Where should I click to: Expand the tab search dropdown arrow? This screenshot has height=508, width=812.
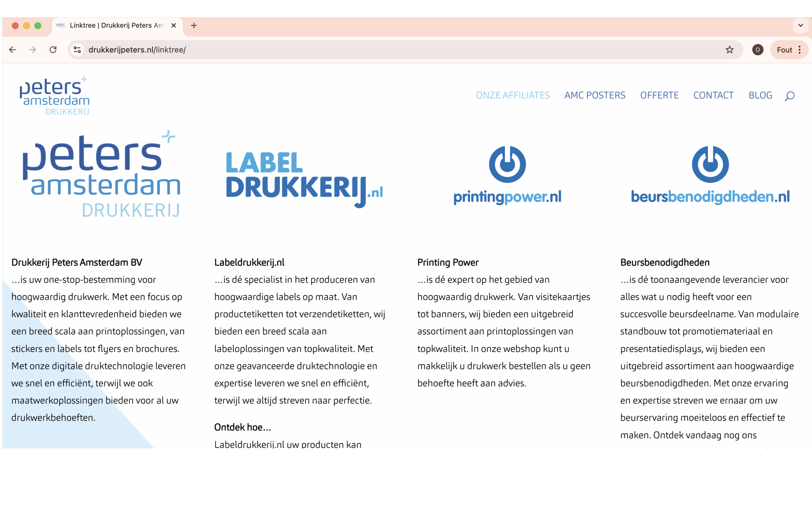coord(801,25)
